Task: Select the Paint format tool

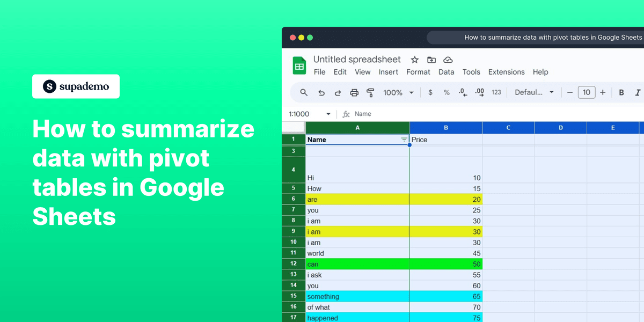Action: pyautogui.click(x=371, y=92)
